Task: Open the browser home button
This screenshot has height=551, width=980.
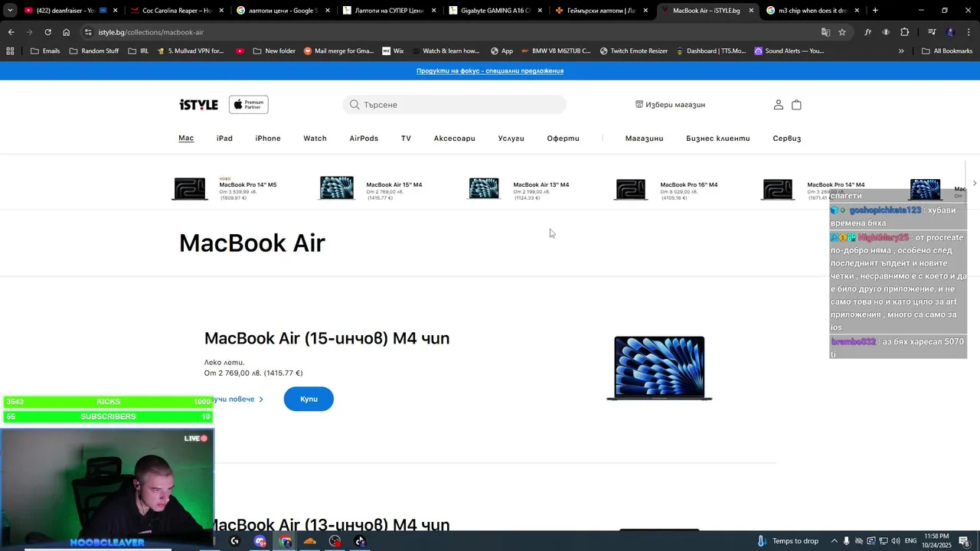Action: pos(66,32)
